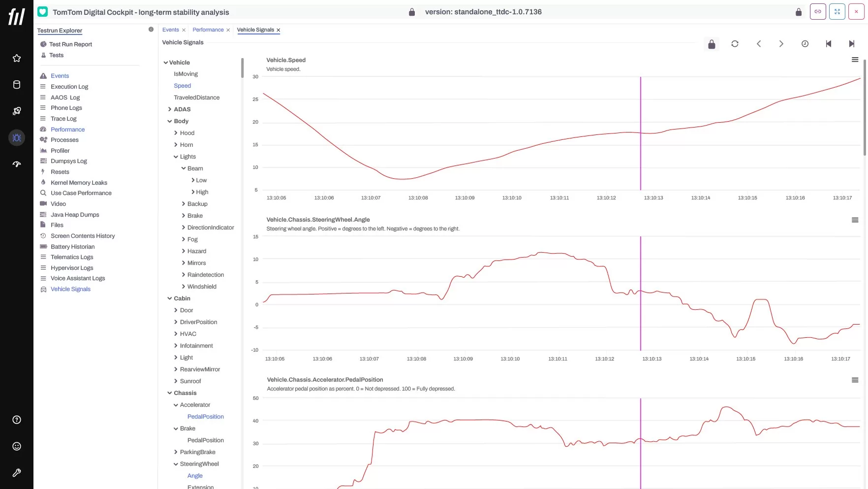Open Kernel Memory Leaks in explorer
This screenshot has width=868, height=489.
click(x=79, y=183)
